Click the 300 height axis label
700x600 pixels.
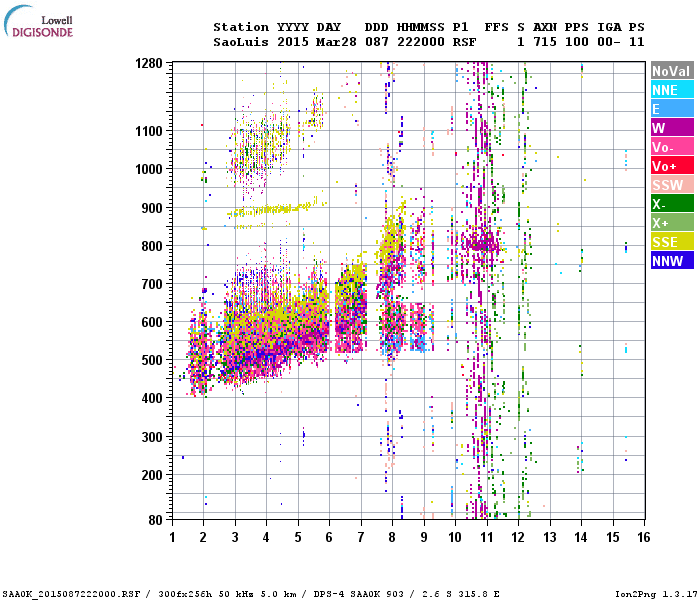click(x=152, y=437)
